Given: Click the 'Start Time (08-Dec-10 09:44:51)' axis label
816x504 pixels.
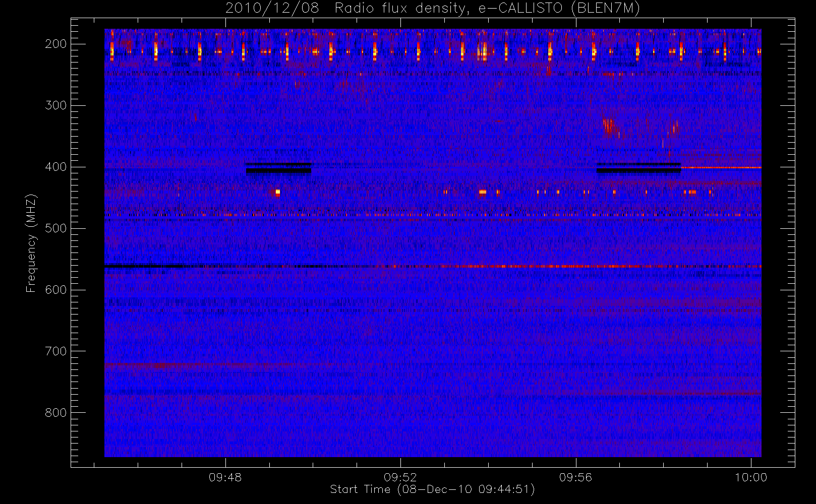Looking at the screenshot, I should [432, 489].
